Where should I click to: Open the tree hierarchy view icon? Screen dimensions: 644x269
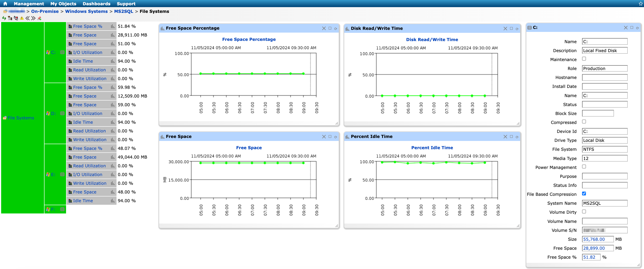pyautogui.click(x=10, y=18)
